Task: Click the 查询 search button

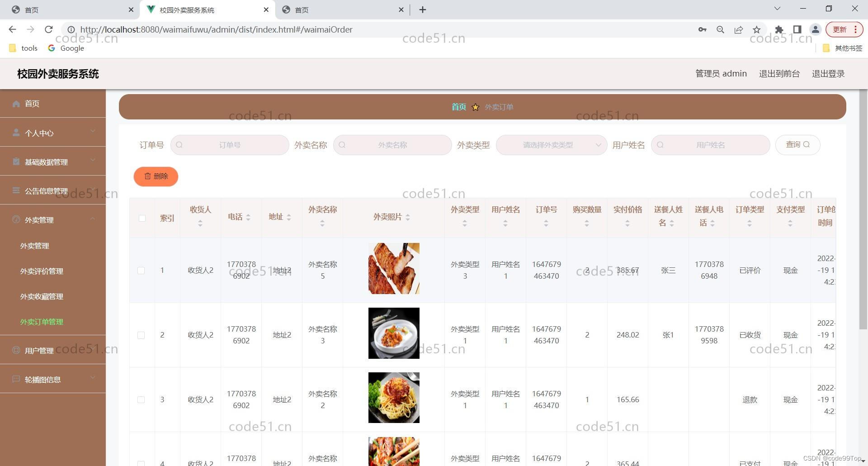Action: 797,145
